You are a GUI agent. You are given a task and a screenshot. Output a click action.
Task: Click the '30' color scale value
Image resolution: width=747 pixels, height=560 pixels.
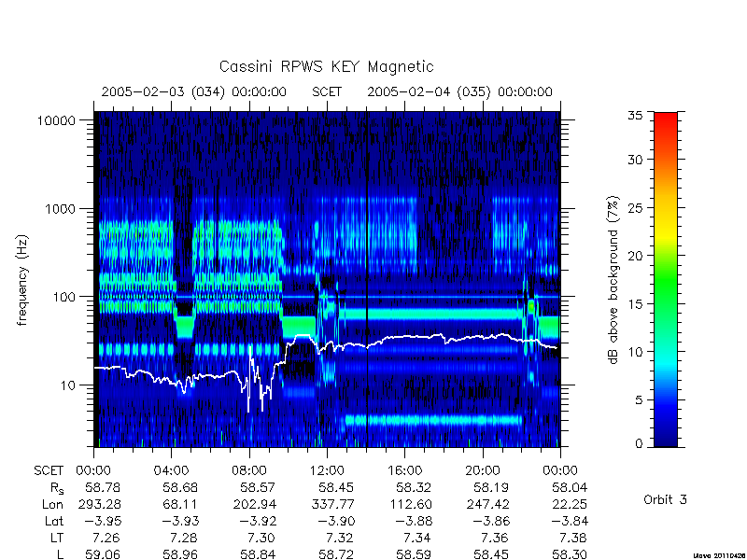635,159
